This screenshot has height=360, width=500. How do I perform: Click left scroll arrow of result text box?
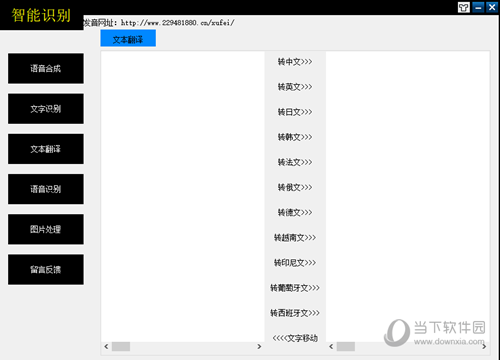331,347
